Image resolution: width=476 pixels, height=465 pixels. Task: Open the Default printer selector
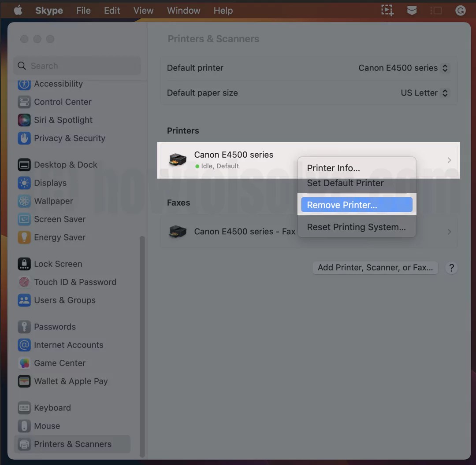pos(403,68)
